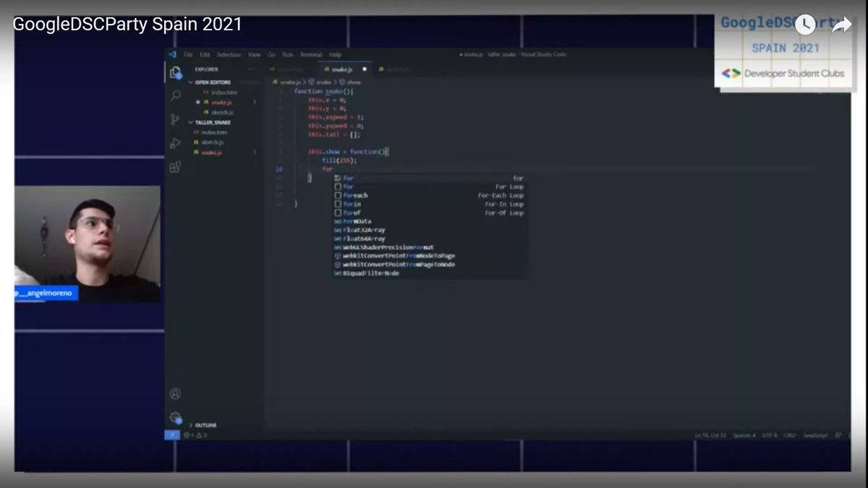
Task: Open the Help menu
Action: tap(335, 55)
